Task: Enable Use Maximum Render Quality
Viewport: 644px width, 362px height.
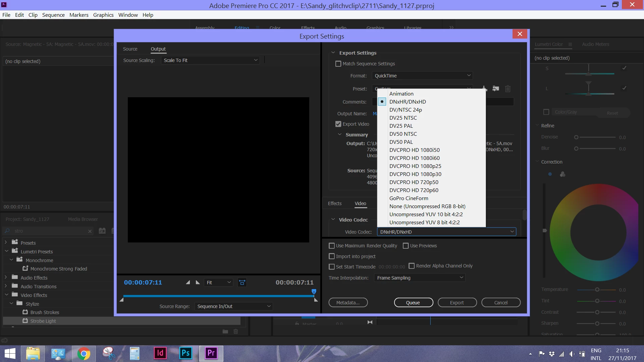Action: (332, 246)
